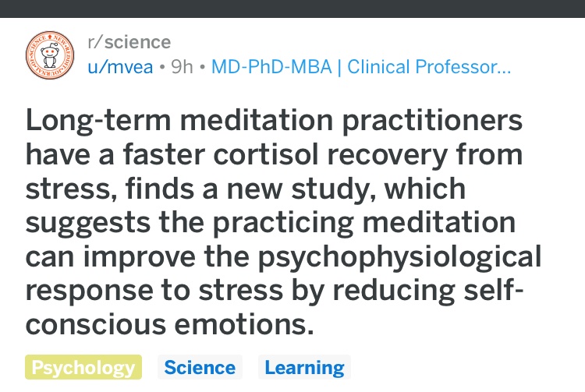Screen dimensions: 585x392
Task: Click the title line ending with self-
Action: [x=275, y=290]
